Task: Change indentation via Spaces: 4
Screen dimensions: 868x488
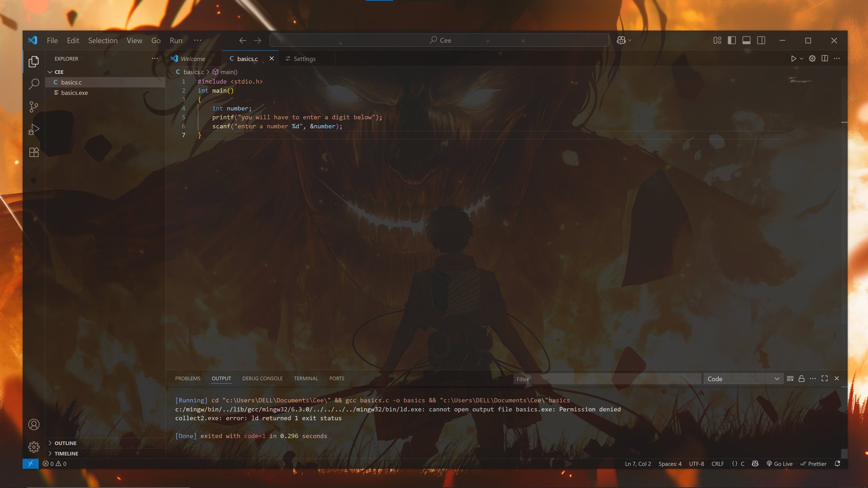Action: tap(670, 464)
